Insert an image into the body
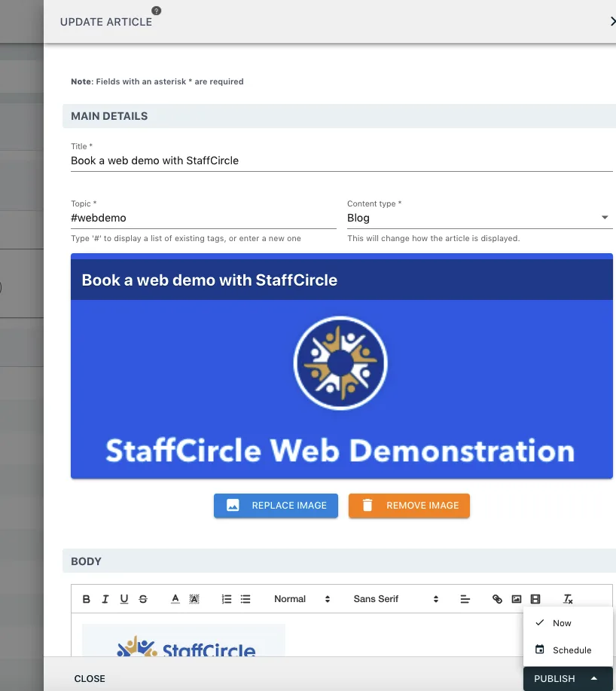This screenshot has height=691, width=616. (516, 599)
